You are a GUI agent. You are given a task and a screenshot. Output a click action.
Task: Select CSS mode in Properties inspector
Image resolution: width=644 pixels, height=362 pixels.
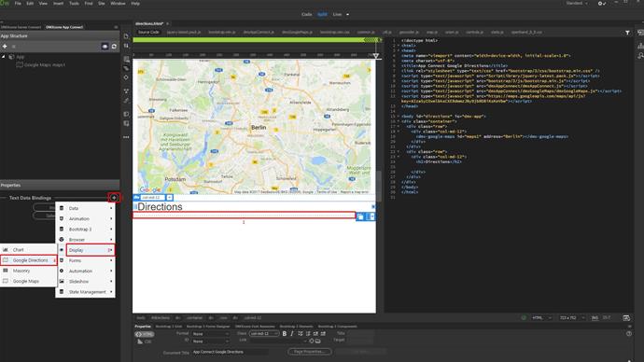(x=145, y=341)
